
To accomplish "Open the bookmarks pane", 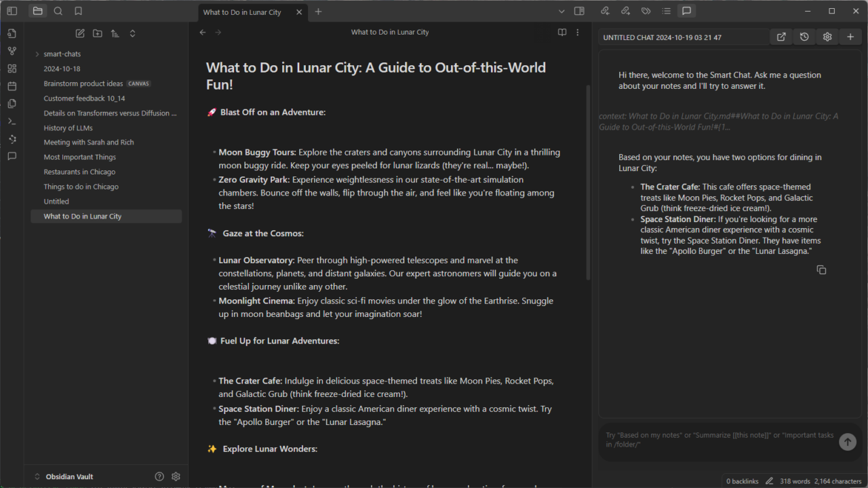I will click(x=79, y=11).
